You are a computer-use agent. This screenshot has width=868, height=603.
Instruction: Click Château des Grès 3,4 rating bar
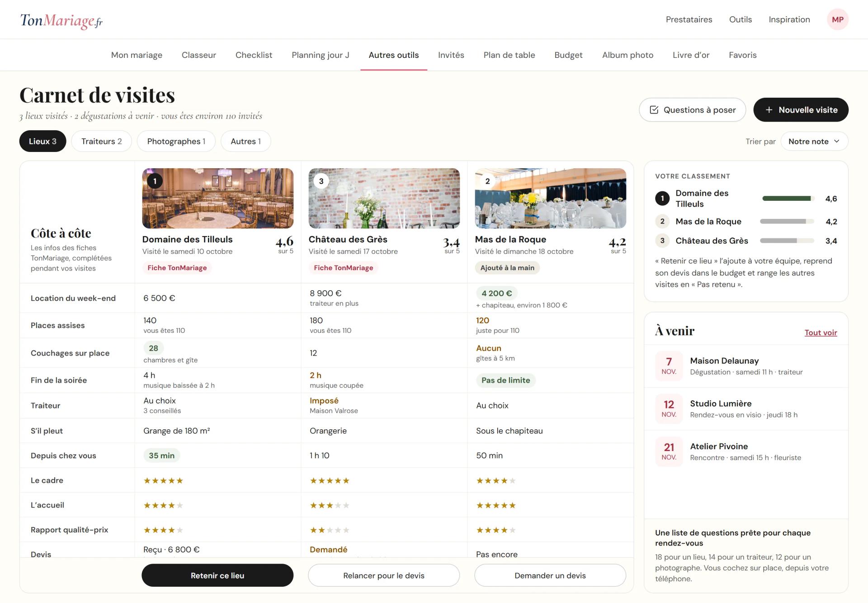[787, 241]
